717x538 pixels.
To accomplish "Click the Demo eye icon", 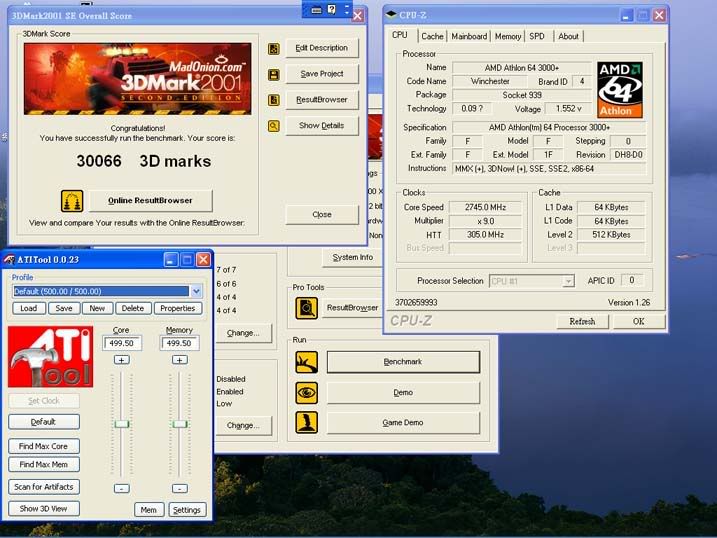I will pos(307,393).
